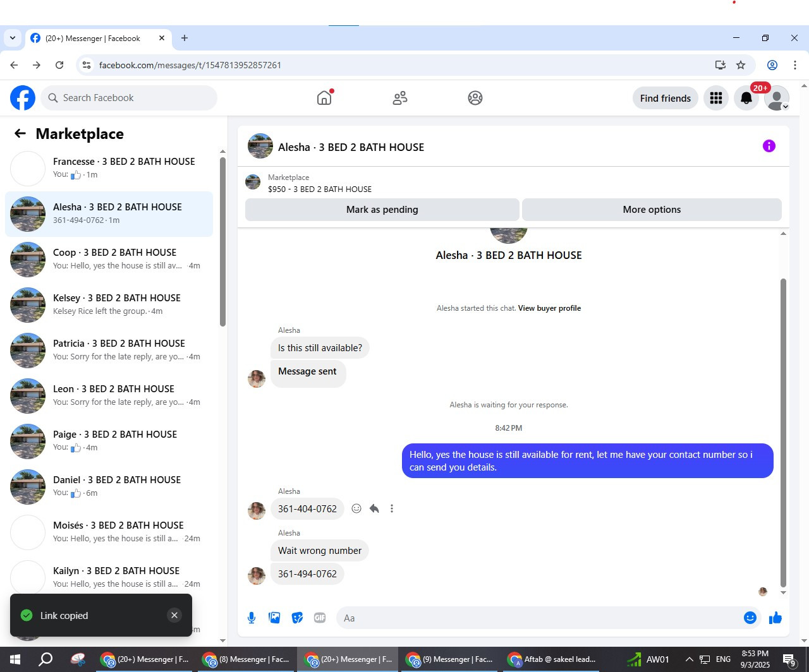Choose a GIF

pyautogui.click(x=320, y=618)
